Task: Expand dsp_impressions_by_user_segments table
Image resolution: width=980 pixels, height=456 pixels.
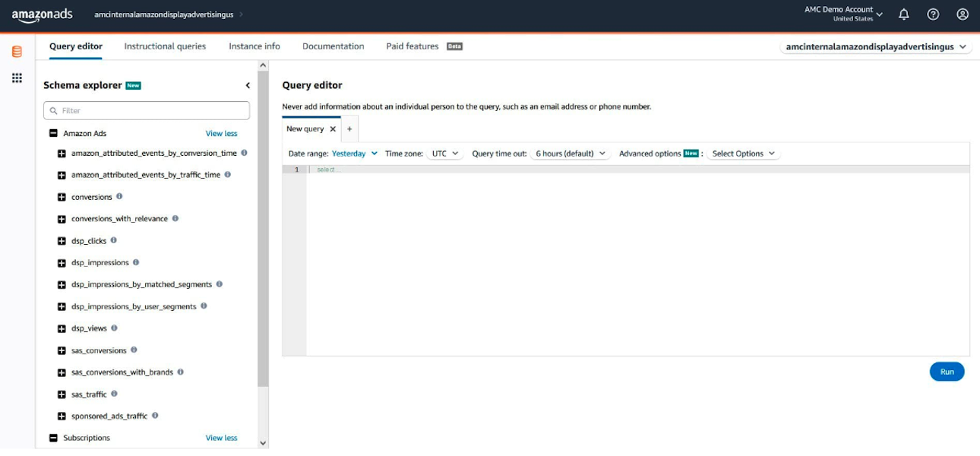Action: tap(62, 307)
